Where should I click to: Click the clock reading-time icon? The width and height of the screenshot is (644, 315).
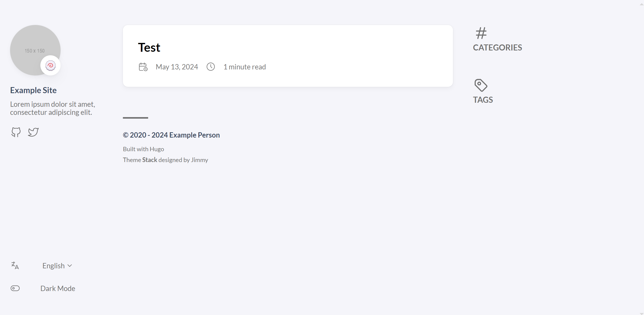tap(211, 67)
